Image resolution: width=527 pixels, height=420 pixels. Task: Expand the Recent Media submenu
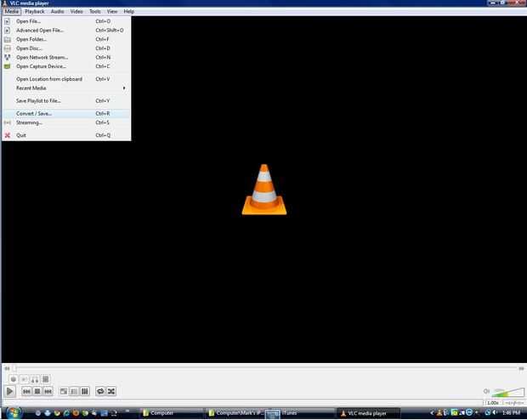tap(66, 88)
